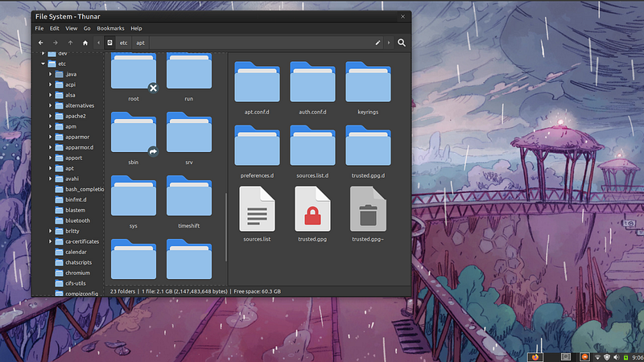This screenshot has width=644, height=362.
Task: Open the Bookmarks menu
Action: (x=110, y=28)
